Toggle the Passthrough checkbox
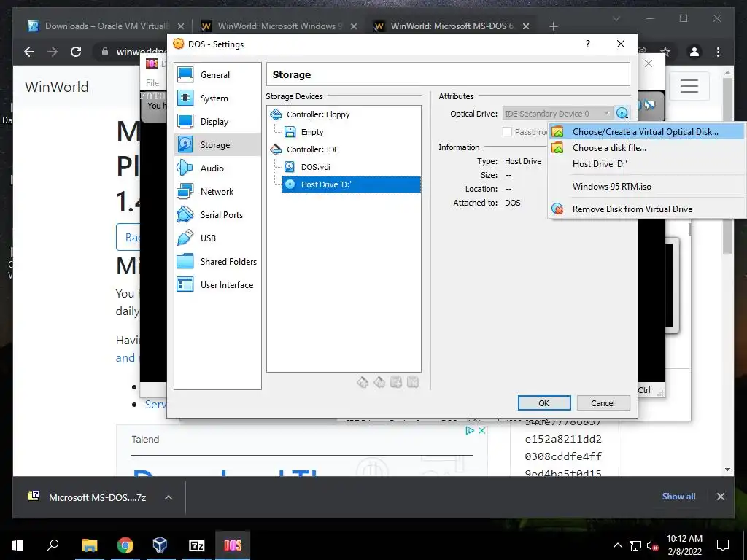 tap(508, 132)
